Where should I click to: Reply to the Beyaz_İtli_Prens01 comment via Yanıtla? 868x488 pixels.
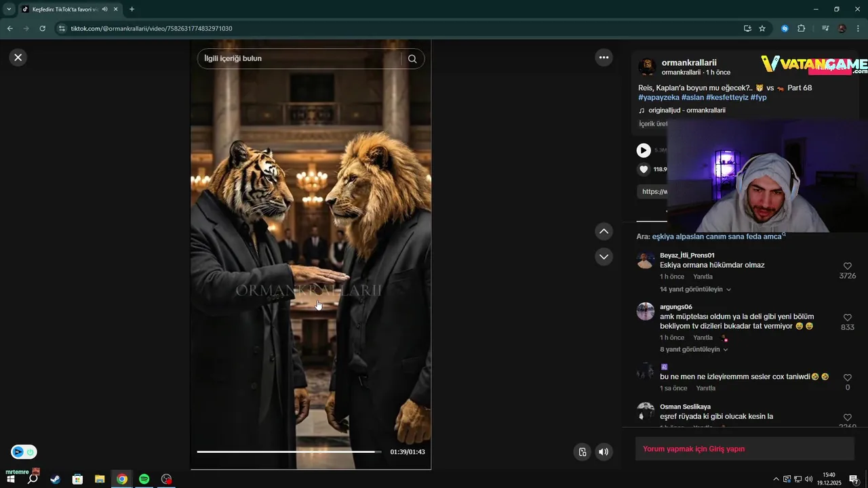[703, 277]
